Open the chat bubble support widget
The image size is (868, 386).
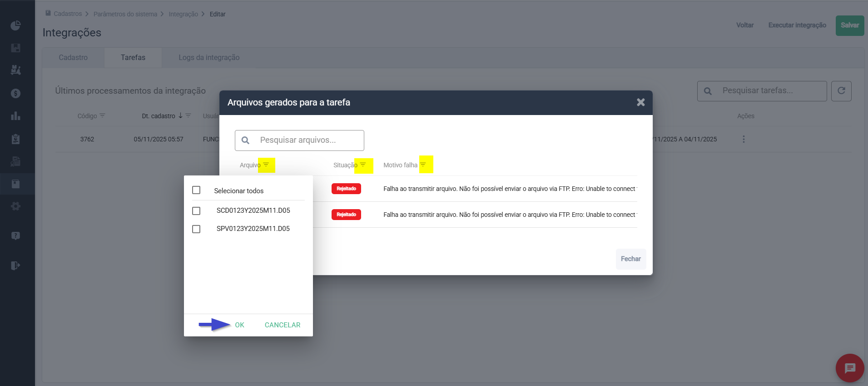point(849,368)
